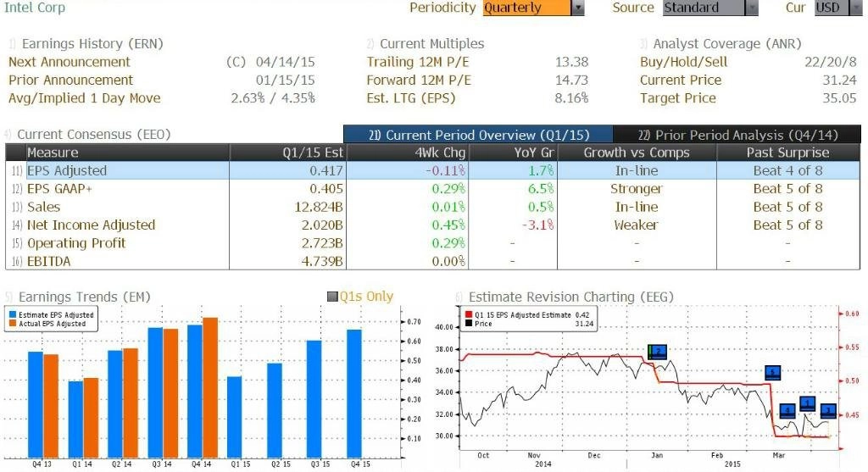This screenshot has height=472, width=868.
Task: Select the Sales measure row
Action: 433,207
